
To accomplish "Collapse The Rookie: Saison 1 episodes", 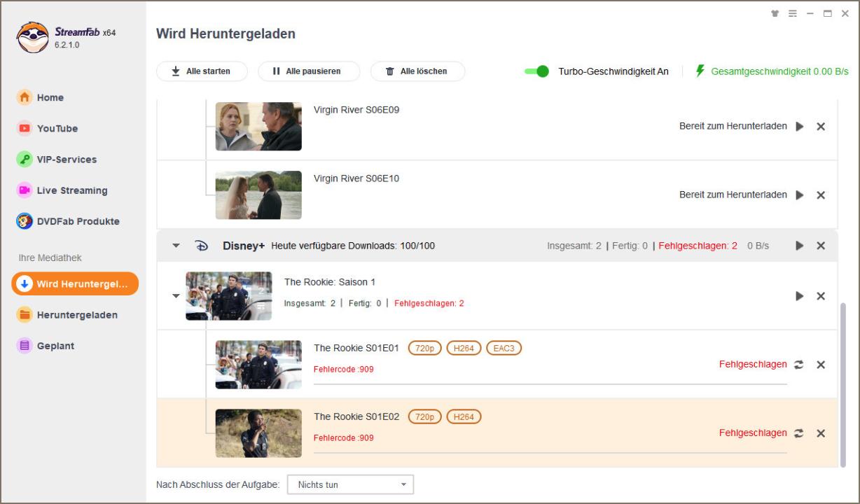I will (176, 296).
